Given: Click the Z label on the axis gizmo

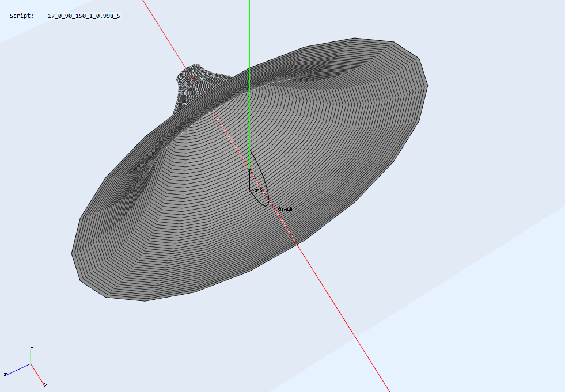Looking at the screenshot, I should (5, 375).
